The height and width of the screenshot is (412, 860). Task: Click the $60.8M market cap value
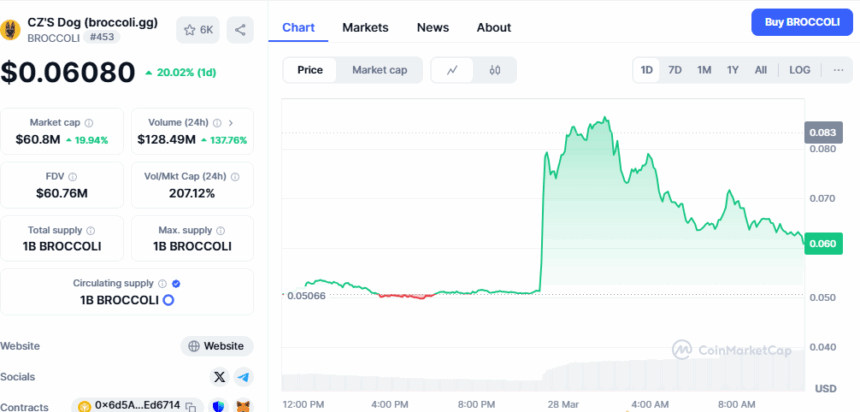tap(37, 140)
